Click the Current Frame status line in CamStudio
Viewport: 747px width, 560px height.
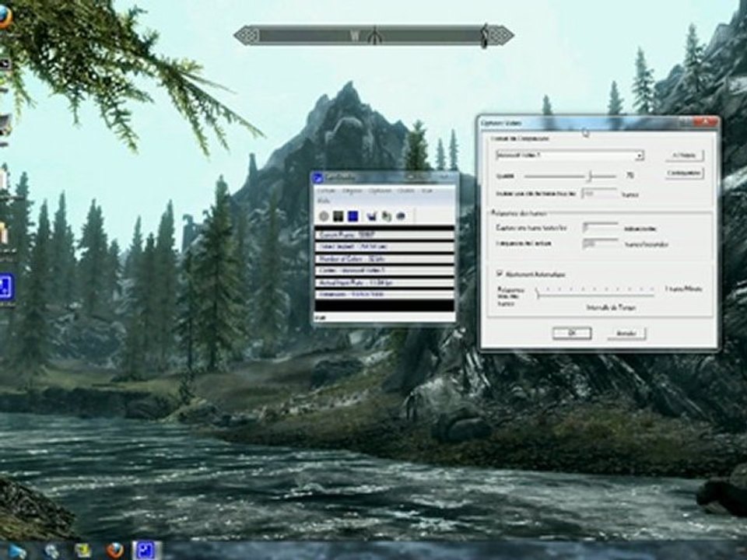coord(384,235)
